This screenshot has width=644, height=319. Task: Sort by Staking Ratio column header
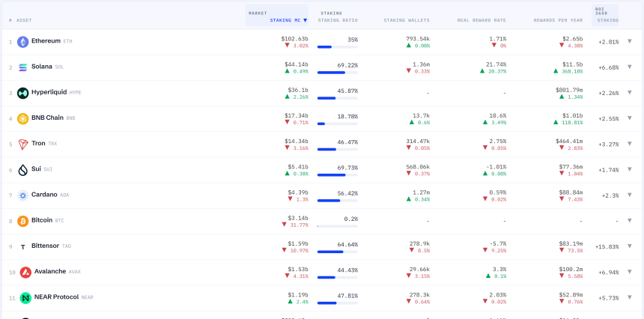pyautogui.click(x=338, y=20)
